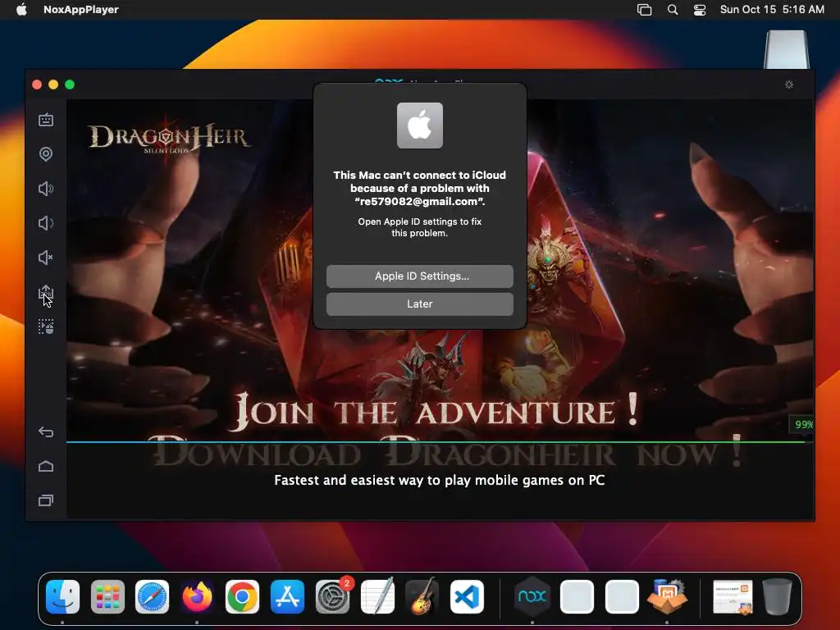Click Apple ID Settings... button

[419, 276]
